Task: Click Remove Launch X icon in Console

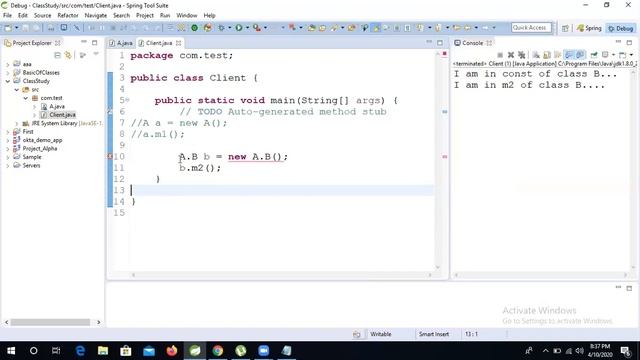Action: (511, 55)
